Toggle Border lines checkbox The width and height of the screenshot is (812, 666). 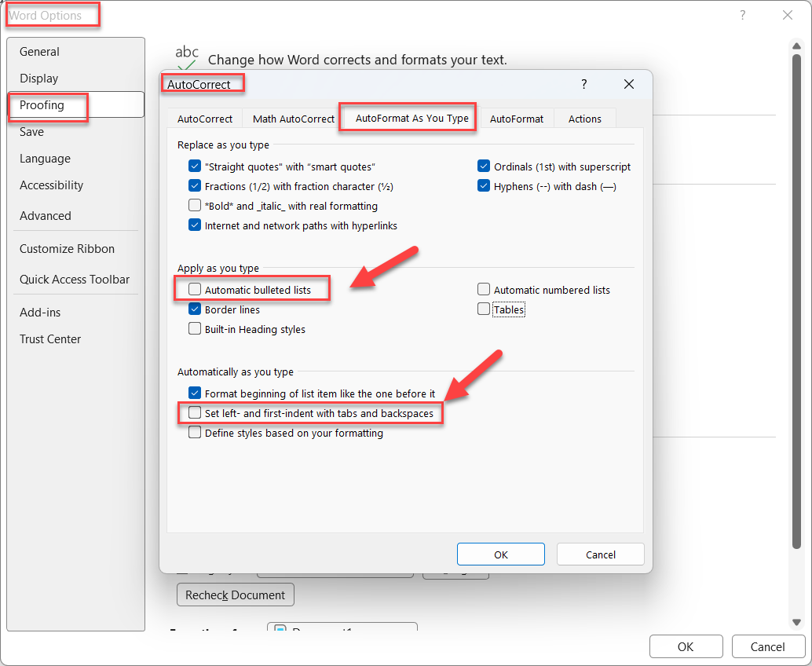195,309
